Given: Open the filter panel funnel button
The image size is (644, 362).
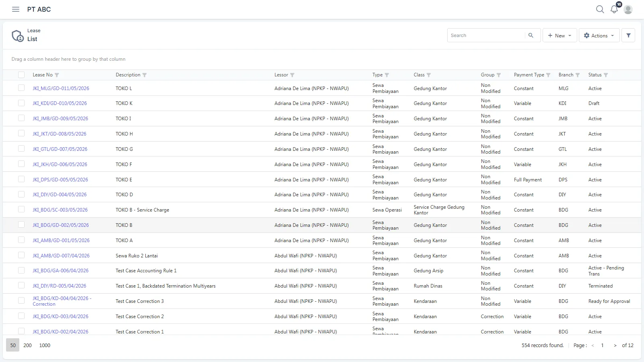Looking at the screenshot, I should [628, 35].
